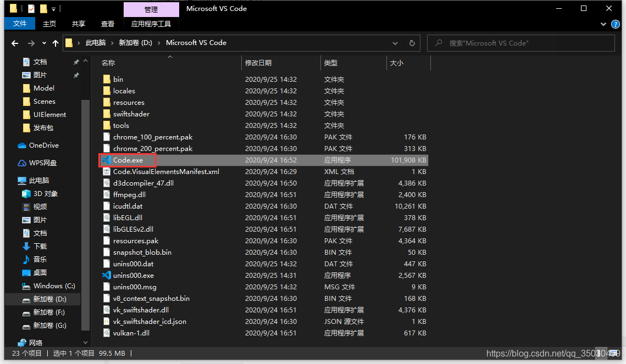This screenshot has height=364, width=626.
Task: Click the d3dcompiler_47.dll file icon
Action: [107, 183]
